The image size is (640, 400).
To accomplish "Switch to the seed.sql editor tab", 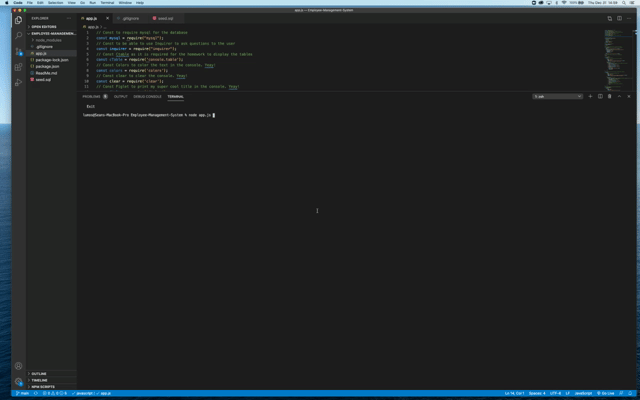I will pyautogui.click(x=165, y=18).
